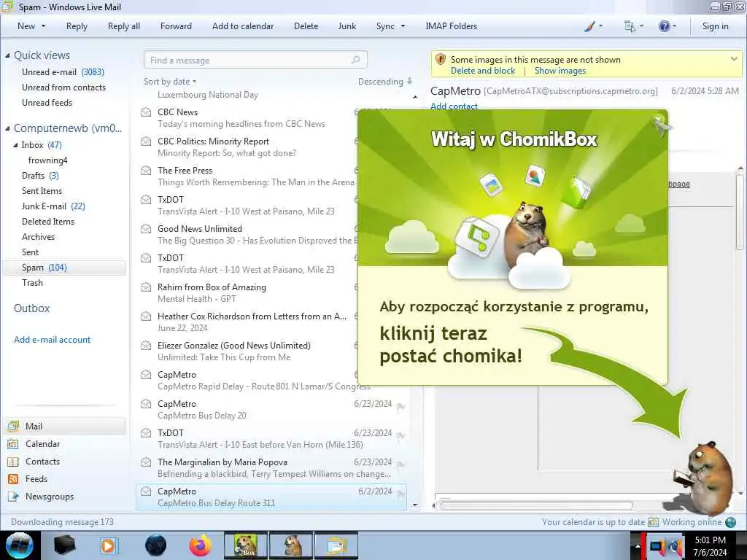
Task: Toggle flag on TxDOT Van Horn message
Action: [x=400, y=436]
